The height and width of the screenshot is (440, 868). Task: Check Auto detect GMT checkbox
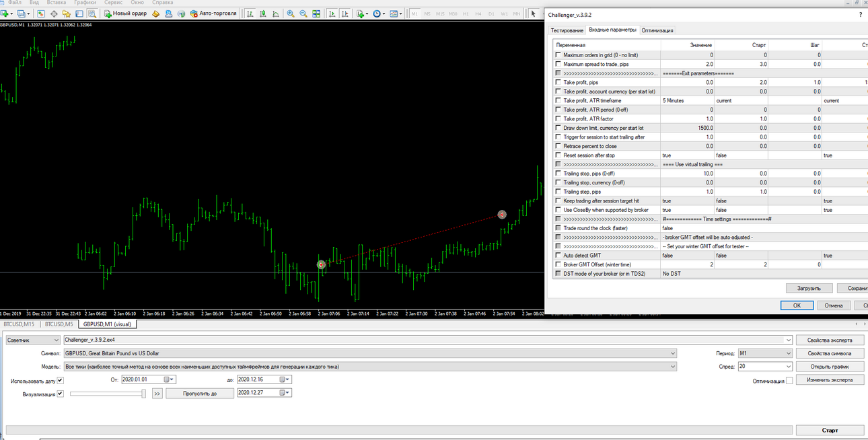pyautogui.click(x=558, y=256)
